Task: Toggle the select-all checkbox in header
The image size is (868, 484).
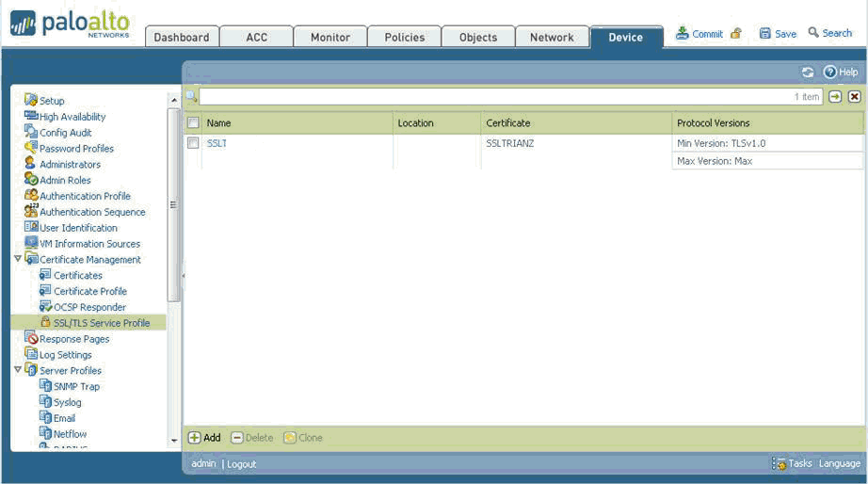Action: coord(193,123)
